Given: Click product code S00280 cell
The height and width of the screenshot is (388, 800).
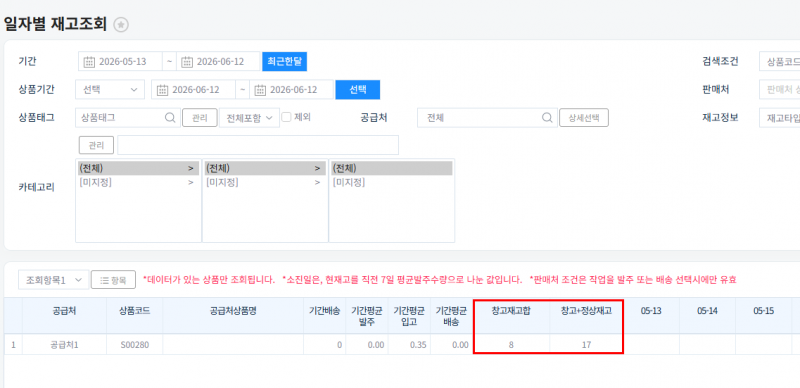Looking at the screenshot, I should point(135,345).
